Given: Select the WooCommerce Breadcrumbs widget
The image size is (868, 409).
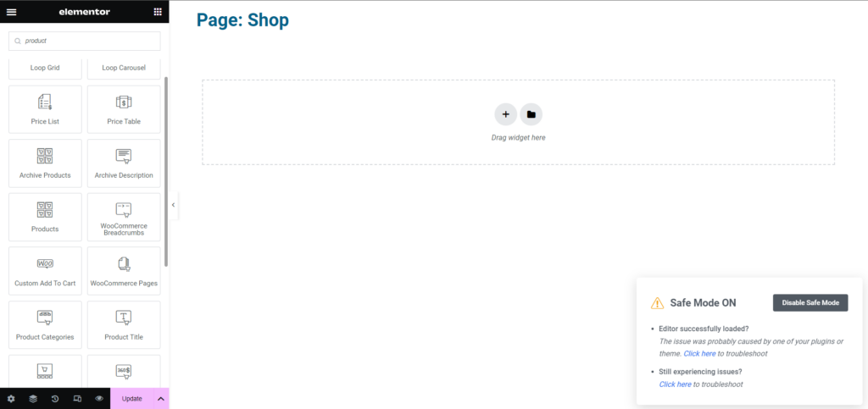Looking at the screenshot, I should (x=124, y=217).
